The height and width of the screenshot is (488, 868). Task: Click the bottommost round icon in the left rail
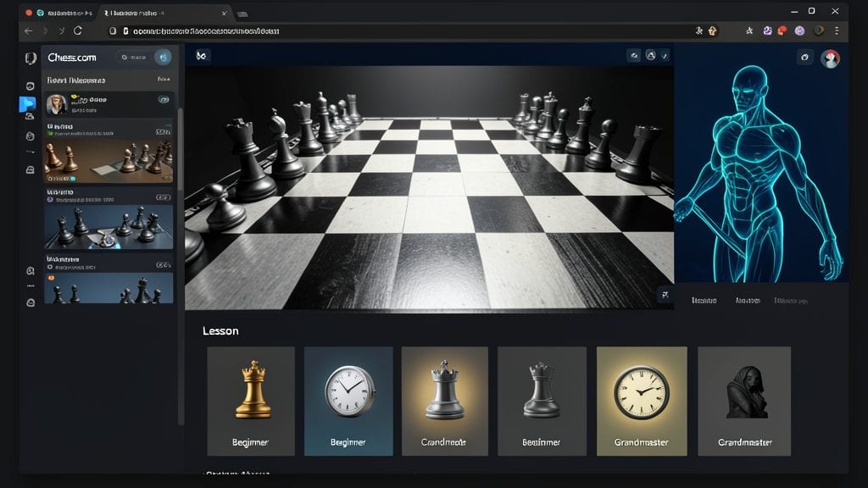point(31,302)
